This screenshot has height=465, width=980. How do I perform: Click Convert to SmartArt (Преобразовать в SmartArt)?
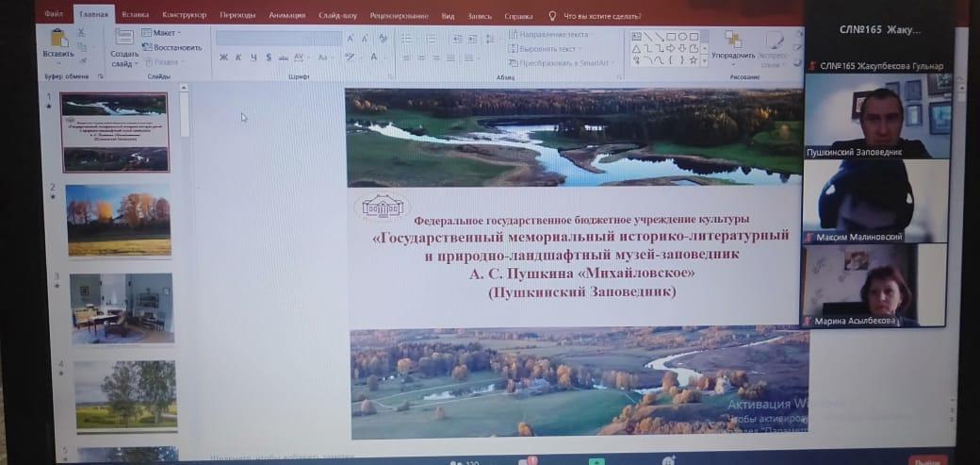pos(563,63)
